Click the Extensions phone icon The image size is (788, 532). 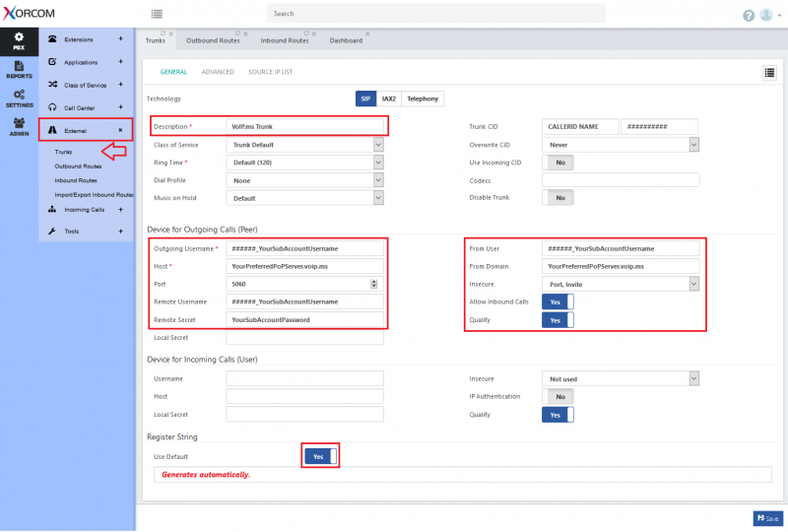[52, 38]
